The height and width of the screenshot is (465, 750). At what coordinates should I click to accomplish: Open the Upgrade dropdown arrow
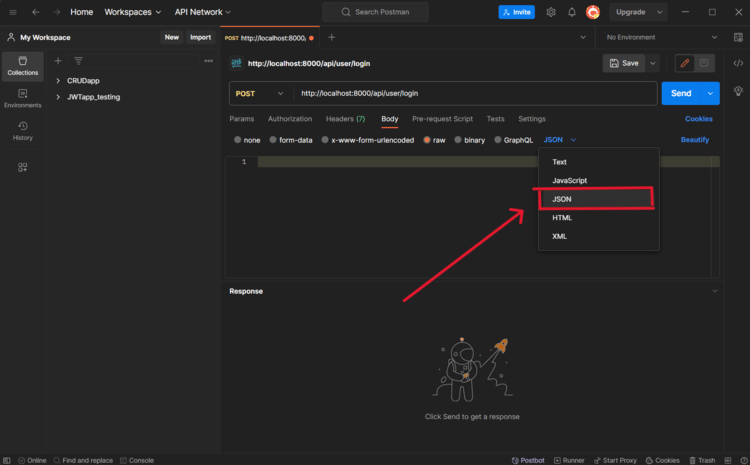(660, 12)
